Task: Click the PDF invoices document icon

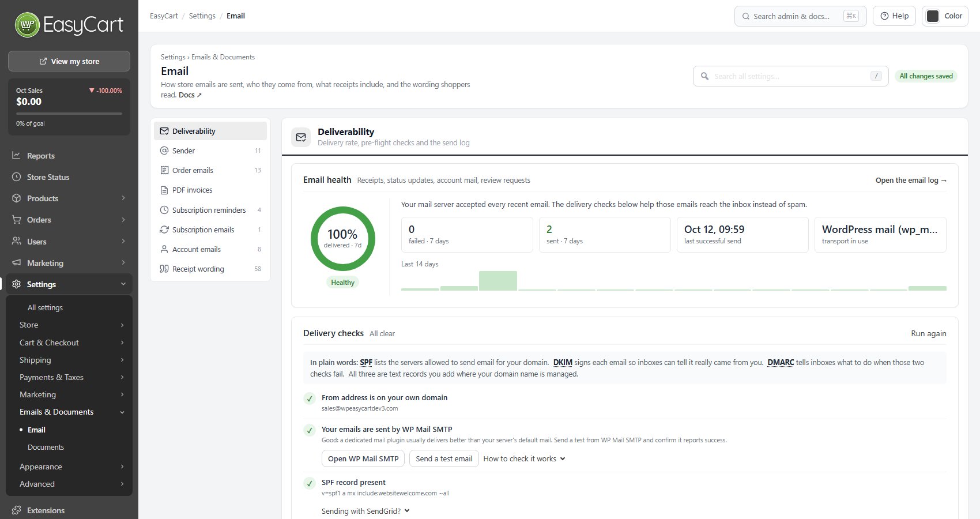Action: [x=164, y=190]
